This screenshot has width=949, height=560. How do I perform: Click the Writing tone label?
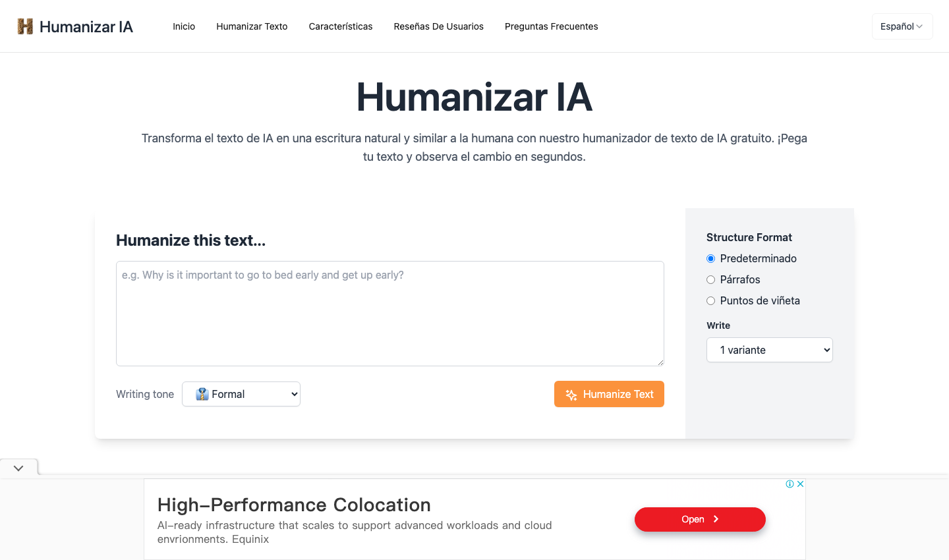[145, 394]
